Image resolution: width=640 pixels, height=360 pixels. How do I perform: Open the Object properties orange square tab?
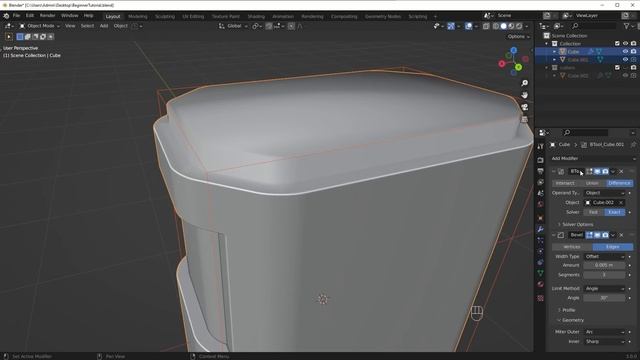pos(540,218)
